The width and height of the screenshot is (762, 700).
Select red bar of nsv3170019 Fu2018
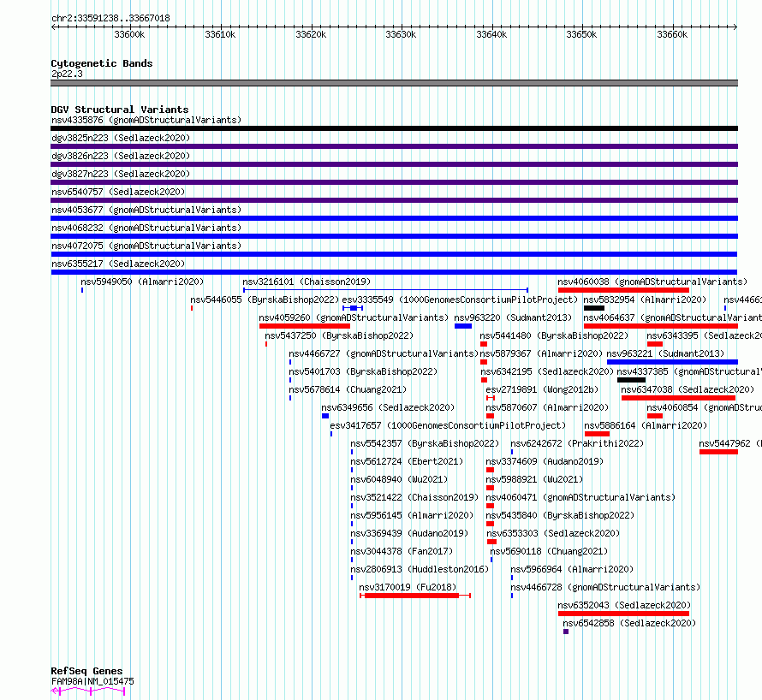click(412, 596)
